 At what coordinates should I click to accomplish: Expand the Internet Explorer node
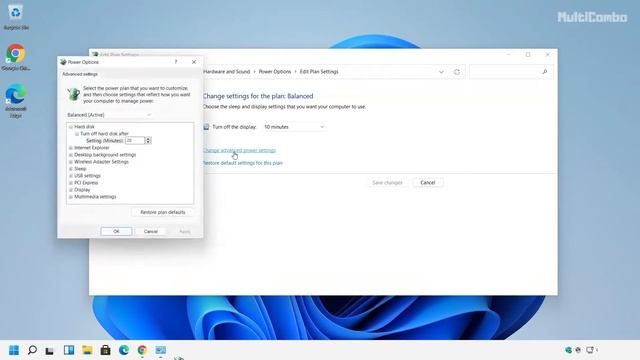[x=71, y=148]
